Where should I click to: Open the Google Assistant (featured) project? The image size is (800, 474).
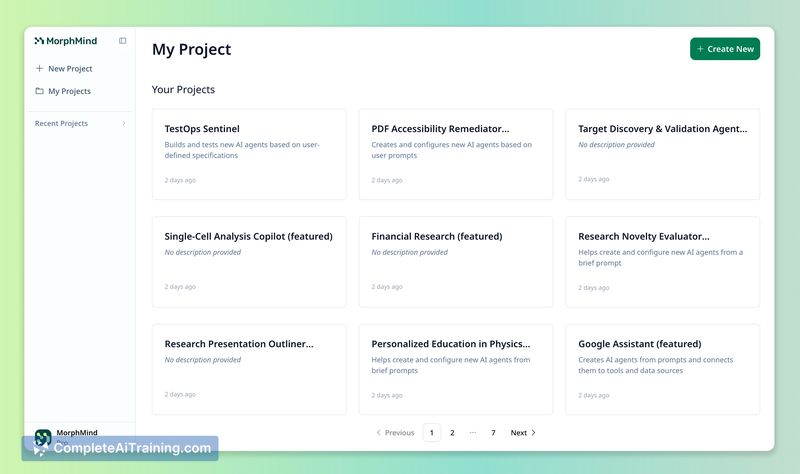(x=663, y=369)
